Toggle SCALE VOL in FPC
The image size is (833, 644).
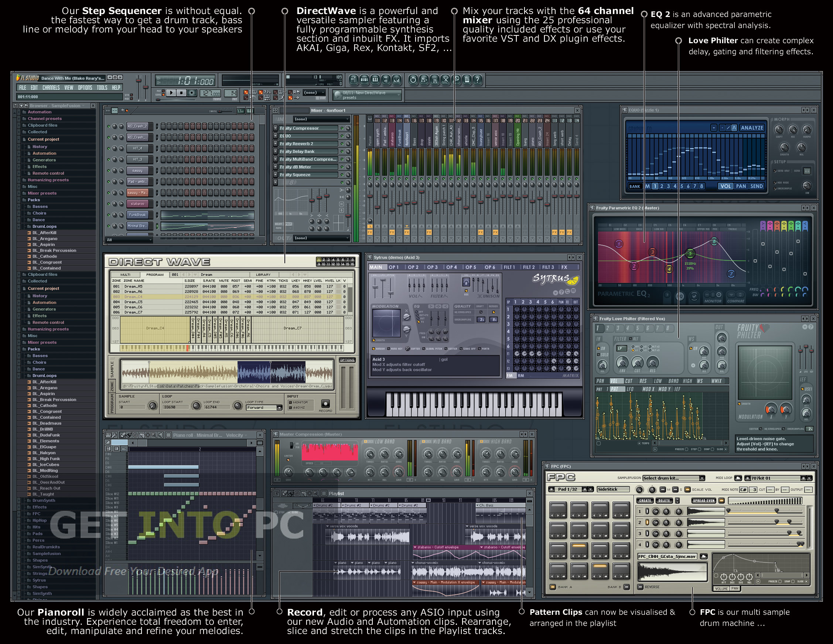[x=688, y=490]
